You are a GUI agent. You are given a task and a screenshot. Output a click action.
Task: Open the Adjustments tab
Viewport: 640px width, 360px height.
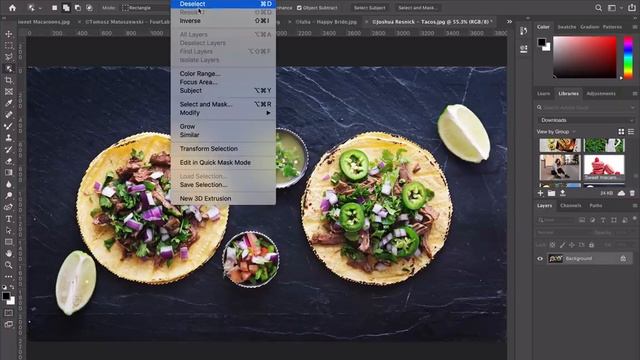601,93
